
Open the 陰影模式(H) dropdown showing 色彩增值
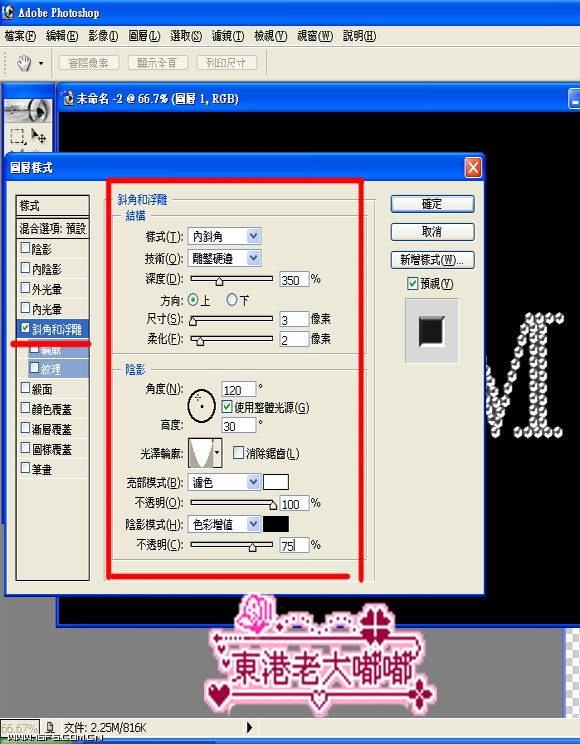225,524
